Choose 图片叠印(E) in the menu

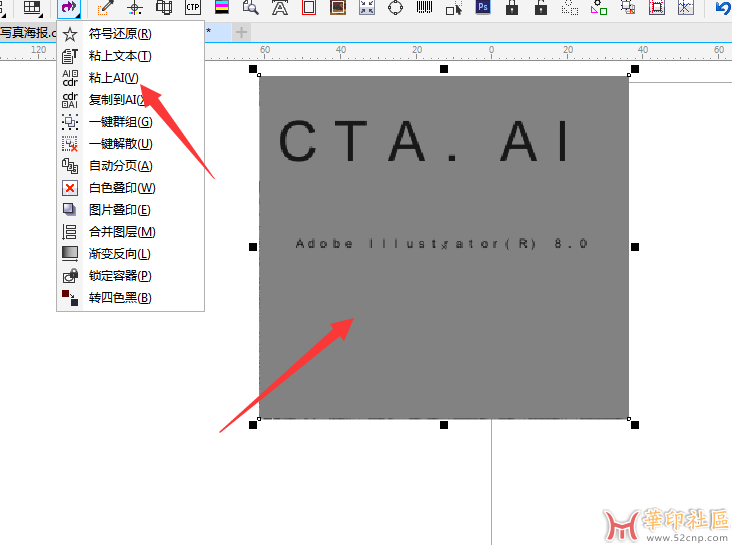pos(130,210)
